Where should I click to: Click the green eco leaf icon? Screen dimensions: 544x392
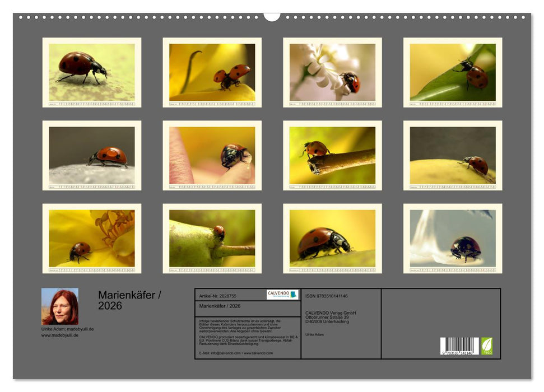click(487, 346)
